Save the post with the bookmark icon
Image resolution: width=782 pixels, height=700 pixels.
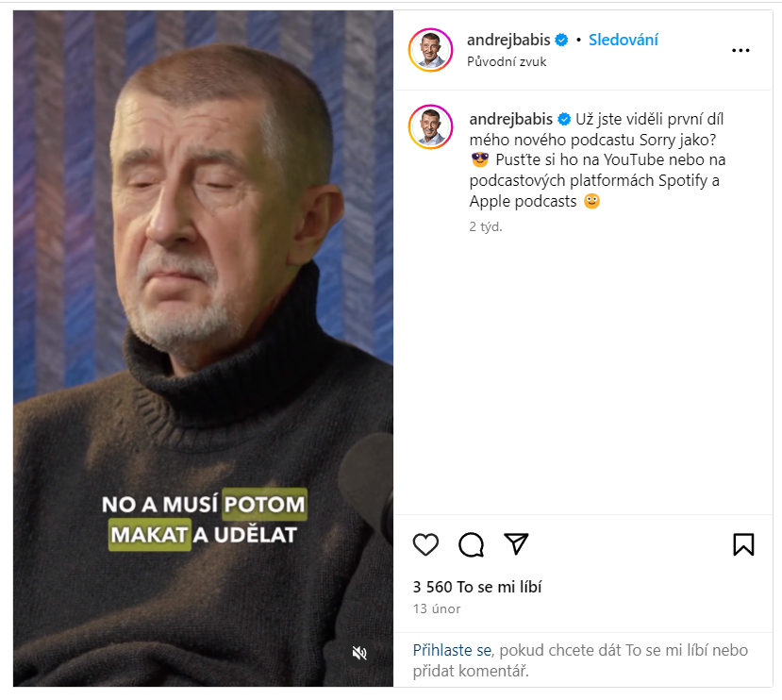pos(743,544)
